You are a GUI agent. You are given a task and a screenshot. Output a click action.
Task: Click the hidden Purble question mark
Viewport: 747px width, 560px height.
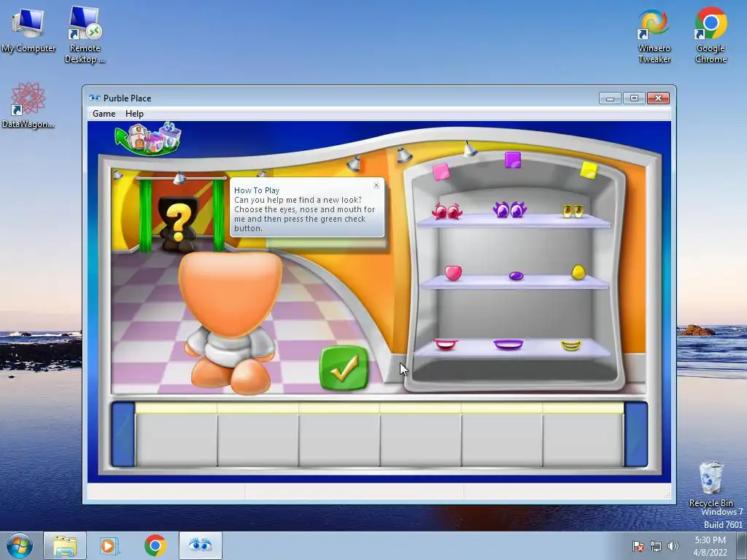[x=178, y=224]
